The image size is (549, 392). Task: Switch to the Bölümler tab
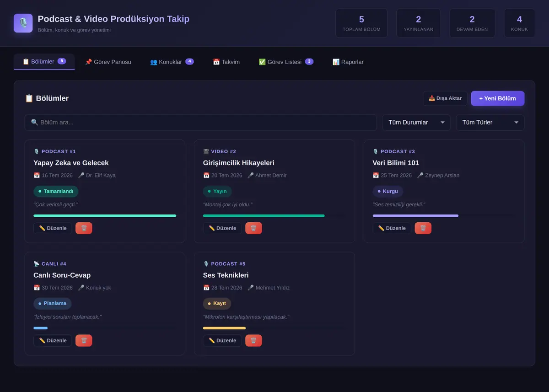44,62
